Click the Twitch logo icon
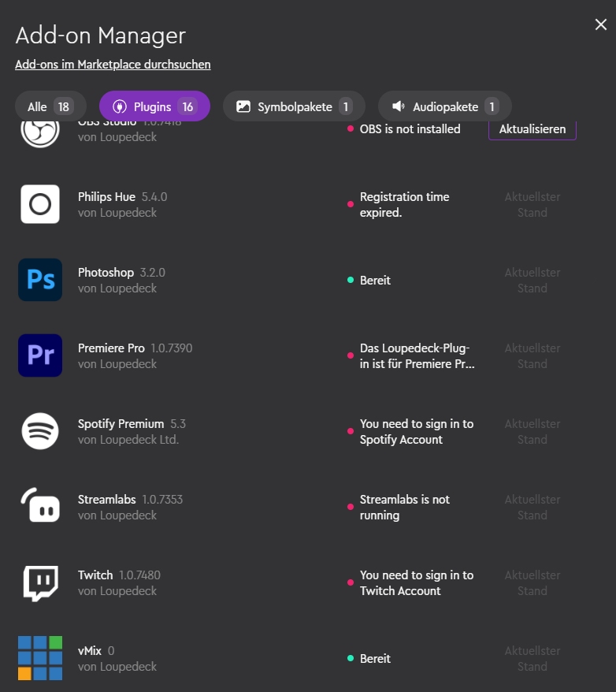The image size is (616, 692). coord(40,583)
